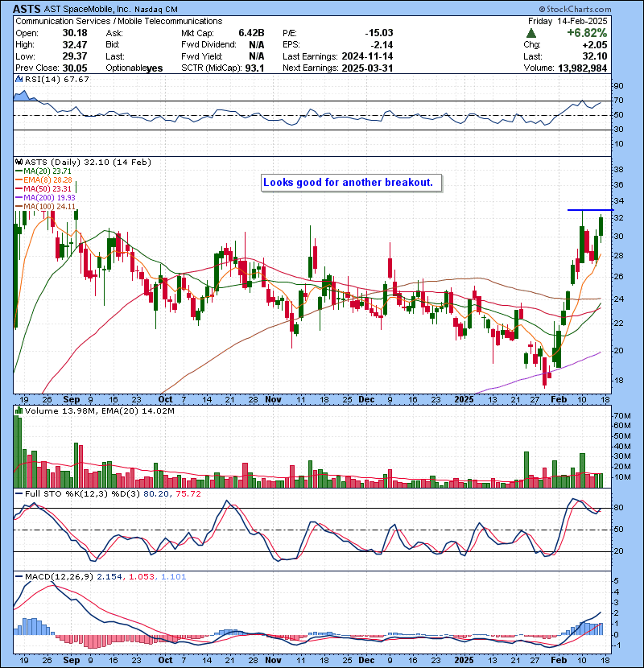Viewport: 644px width, 668px height.
Task: Click the SCTR (MidCap) value 93.1
Action: tap(254, 68)
